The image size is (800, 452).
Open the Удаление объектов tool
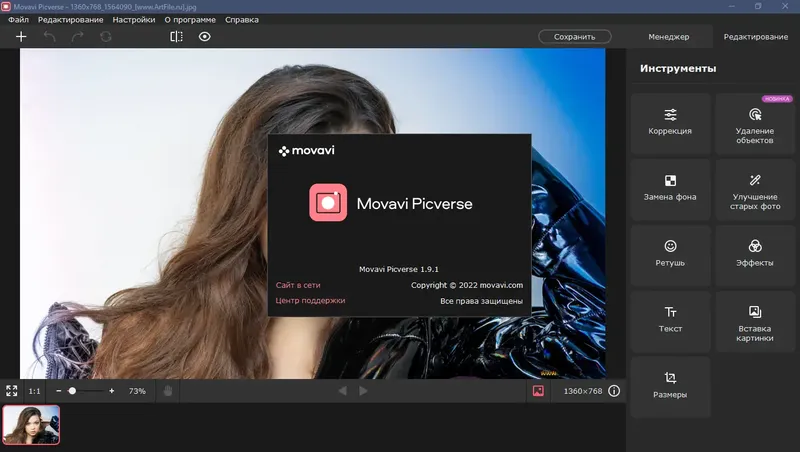(755, 123)
